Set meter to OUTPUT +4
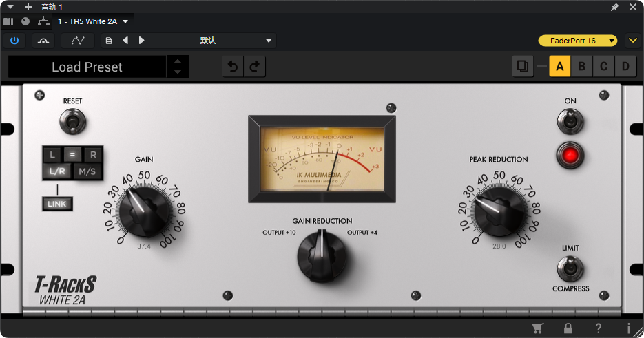The width and height of the screenshot is (644, 338). pos(362,233)
